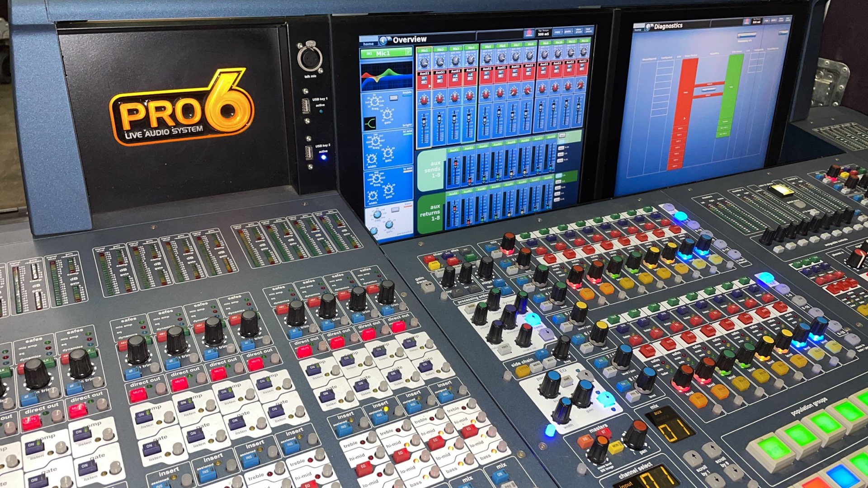Viewport: 868px width, 488px height.
Task: Select the green Mic1 channel name field
Action: (x=385, y=53)
